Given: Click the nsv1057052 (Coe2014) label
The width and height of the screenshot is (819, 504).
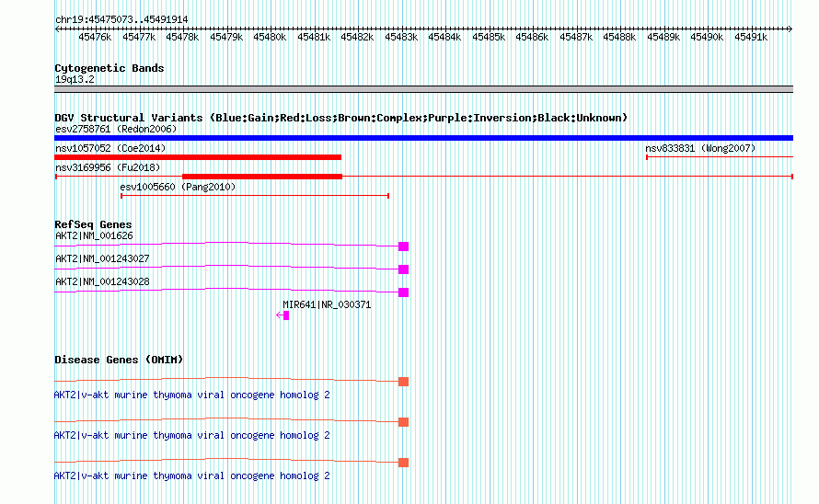Looking at the screenshot, I should click(x=110, y=148).
